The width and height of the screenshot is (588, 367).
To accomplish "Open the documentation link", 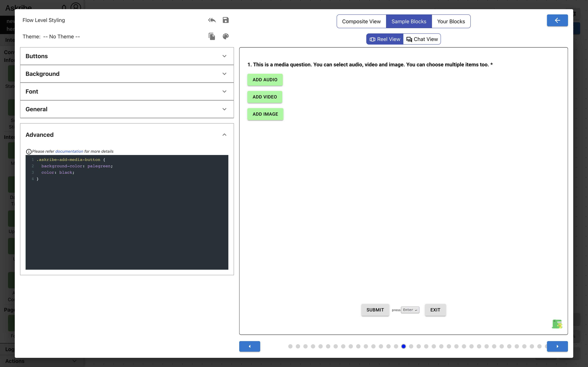I will pos(69,151).
